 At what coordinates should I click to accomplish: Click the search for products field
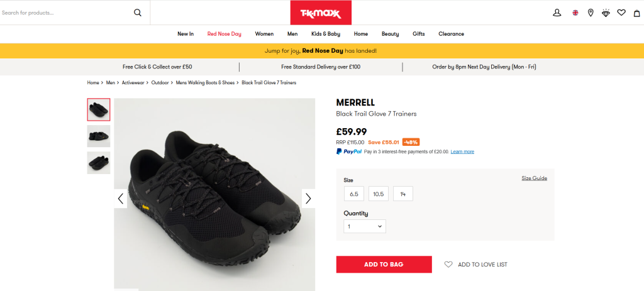63,13
